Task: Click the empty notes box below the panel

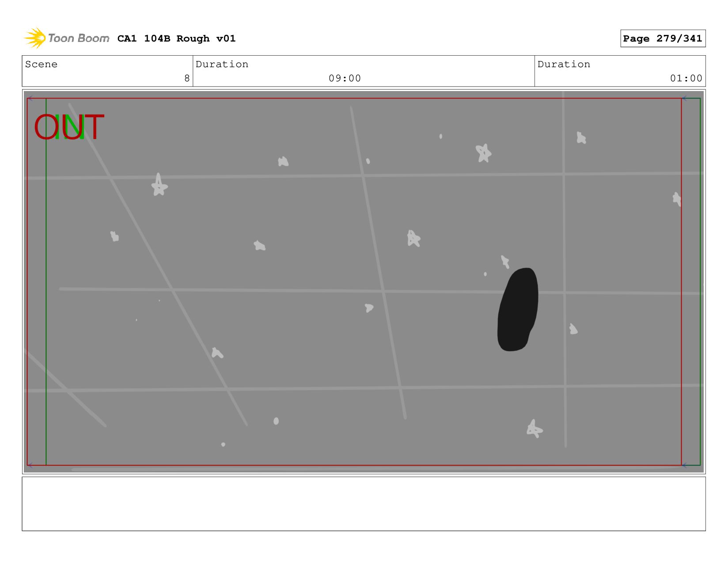Action: click(x=364, y=503)
